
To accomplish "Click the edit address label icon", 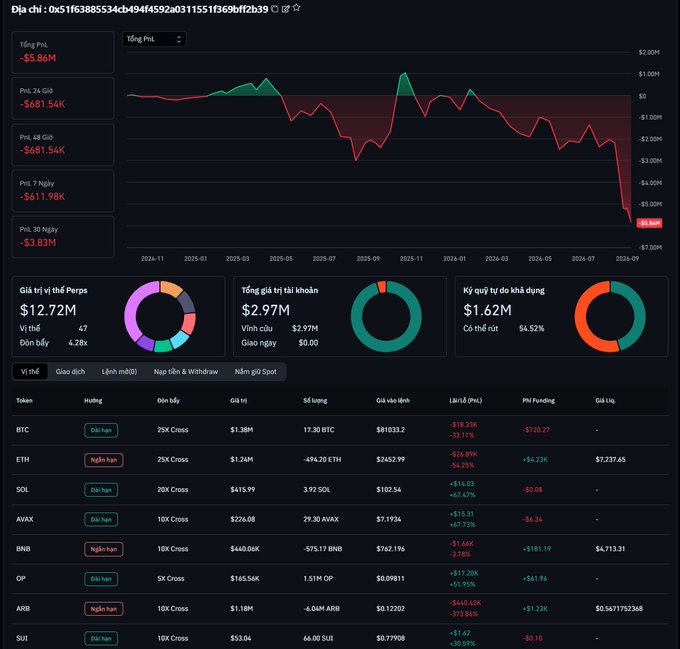I will [285, 9].
